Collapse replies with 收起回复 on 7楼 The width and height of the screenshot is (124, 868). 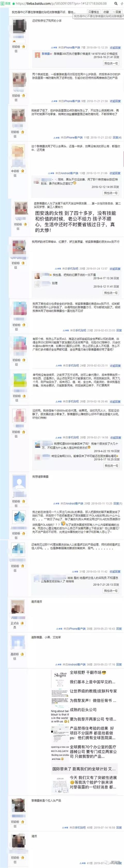(x=115, y=48)
